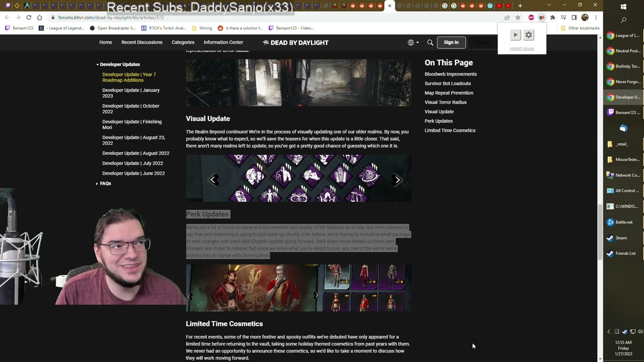The width and height of the screenshot is (644, 362).
Task: Open the Categories nav item
Action: tap(183, 42)
